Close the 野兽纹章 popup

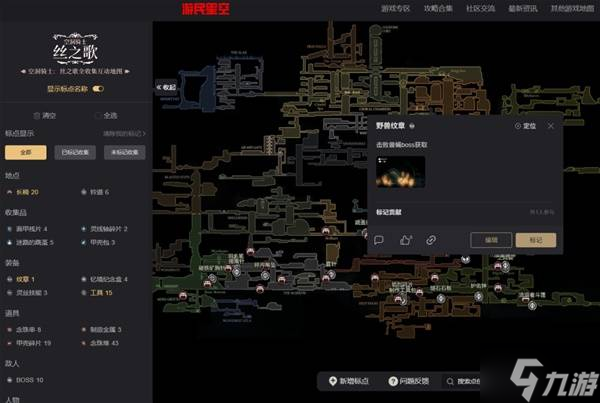pyautogui.click(x=551, y=126)
